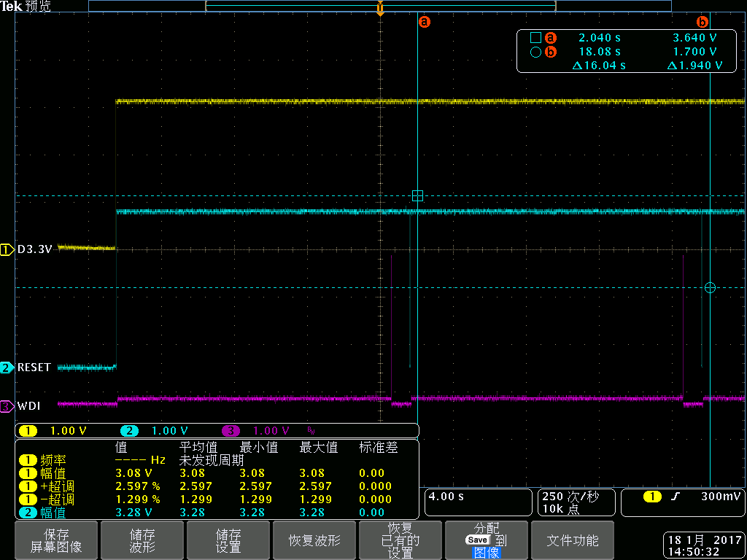
Task: Click the channel 3 WDI marker
Action: click(x=7, y=405)
